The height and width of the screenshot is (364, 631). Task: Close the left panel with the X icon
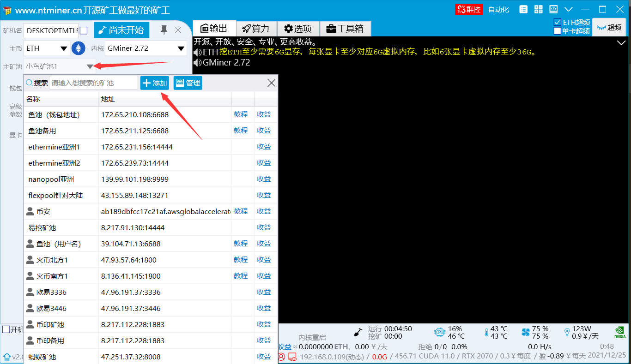178,30
